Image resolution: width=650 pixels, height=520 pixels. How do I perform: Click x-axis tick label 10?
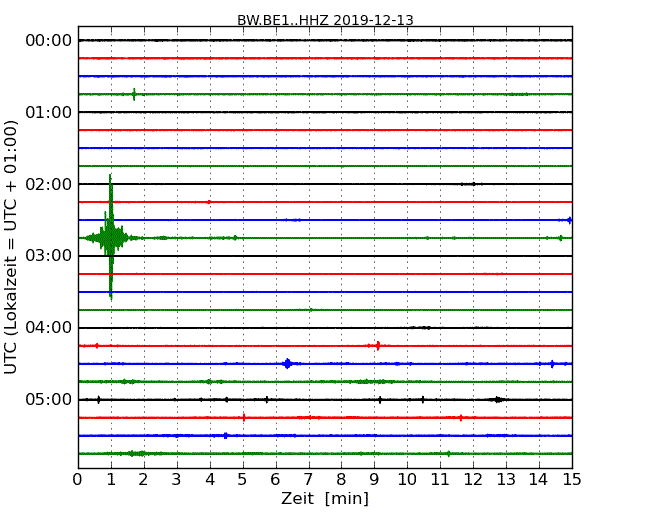pos(407,480)
